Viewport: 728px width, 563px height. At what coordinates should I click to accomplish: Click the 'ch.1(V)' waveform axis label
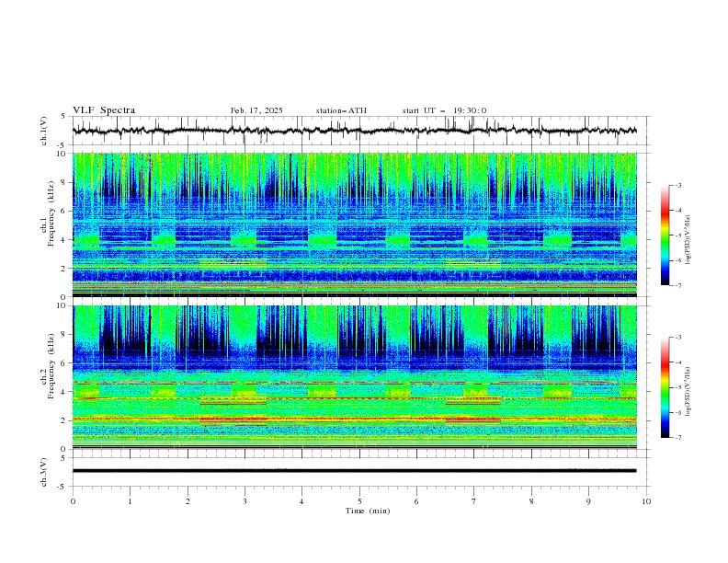pyautogui.click(x=44, y=131)
